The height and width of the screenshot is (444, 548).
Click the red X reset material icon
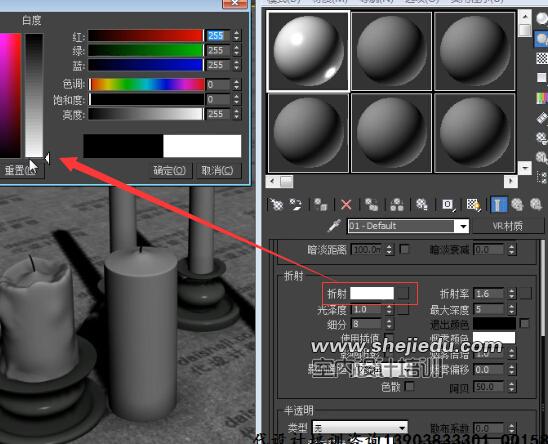(346, 205)
